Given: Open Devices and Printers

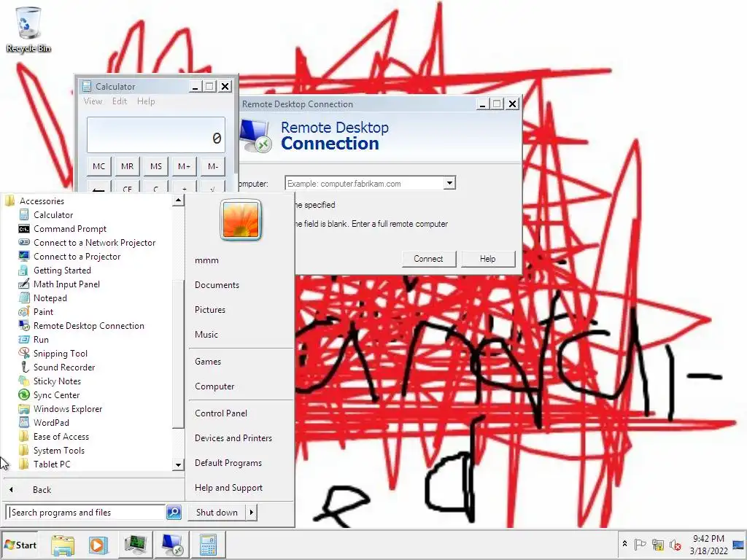Looking at the screenshot, I should (233, 438).
